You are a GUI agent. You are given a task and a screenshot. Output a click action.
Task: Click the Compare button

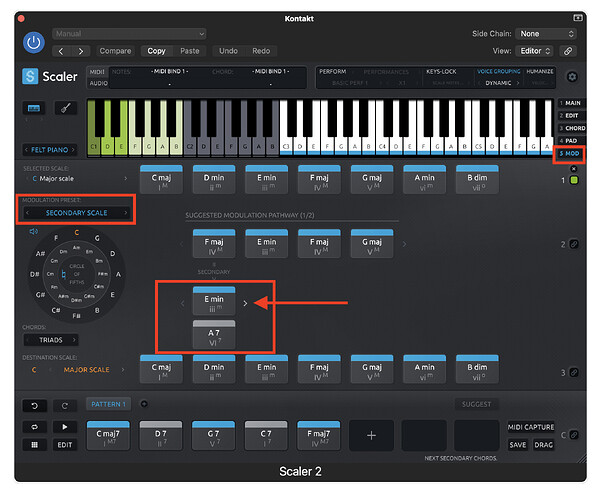click(x=115, y=51)
